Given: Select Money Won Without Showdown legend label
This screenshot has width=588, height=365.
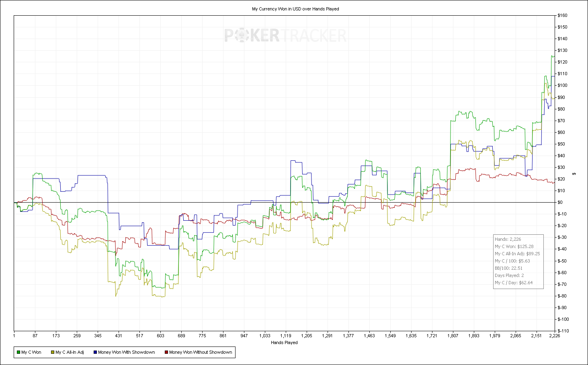Looking at the screenshot, I should pyautogui.click(x=201, y=352).
